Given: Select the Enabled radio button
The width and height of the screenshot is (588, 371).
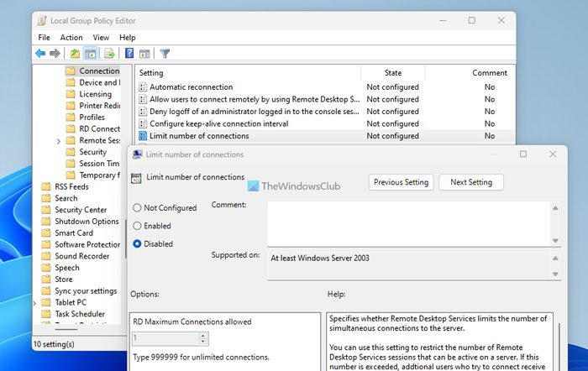Looking at the screenshot, I should point(137,226).
